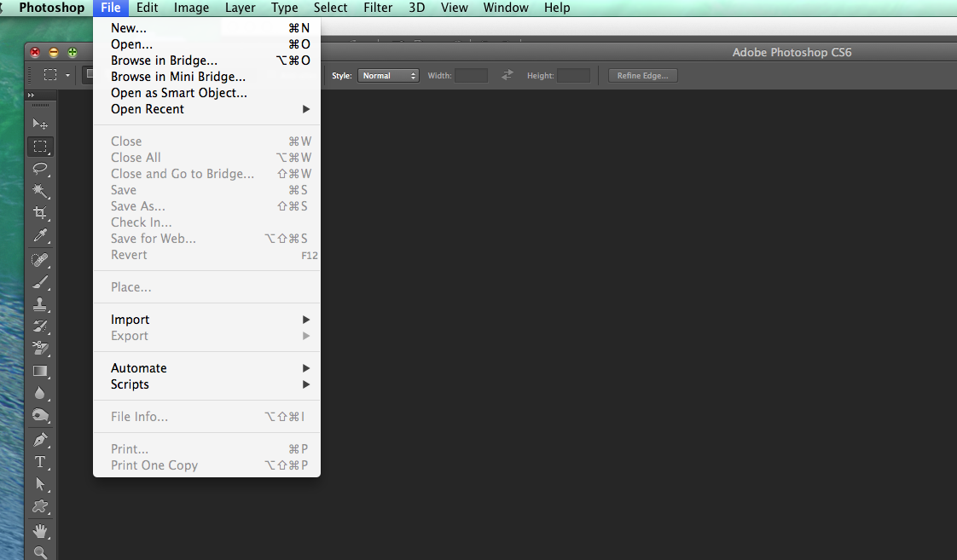
Task: Click the Adobe Photoshop CS6 window title
Action: [x=792, y=53]
